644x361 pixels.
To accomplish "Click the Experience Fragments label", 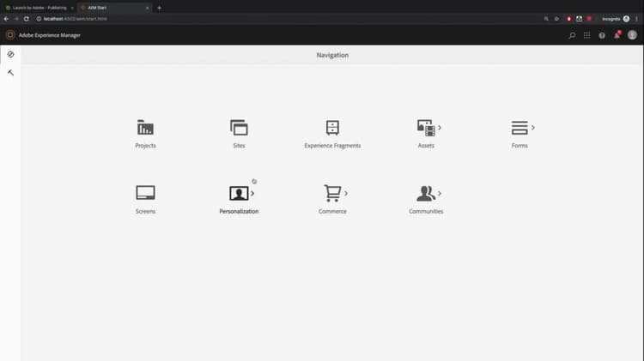I will pos(332,146).
